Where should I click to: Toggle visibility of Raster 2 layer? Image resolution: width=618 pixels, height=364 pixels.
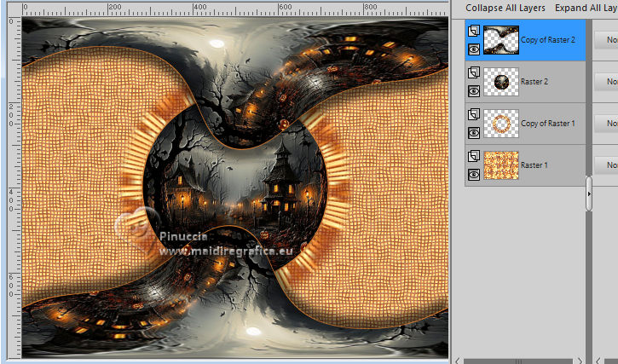pyautogui.click(x=474, y=91)
